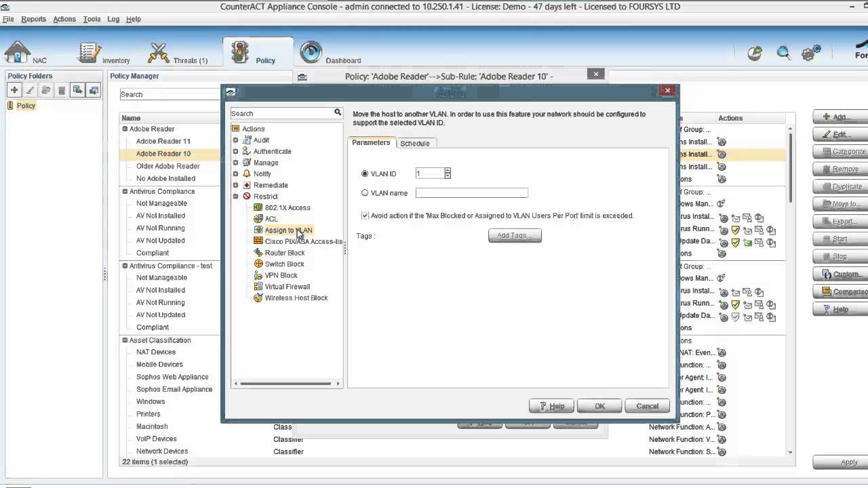Expand the Audit actions group
Image resolution: width=868 pixels, height=488 pixels.
[x=236, y=140]
